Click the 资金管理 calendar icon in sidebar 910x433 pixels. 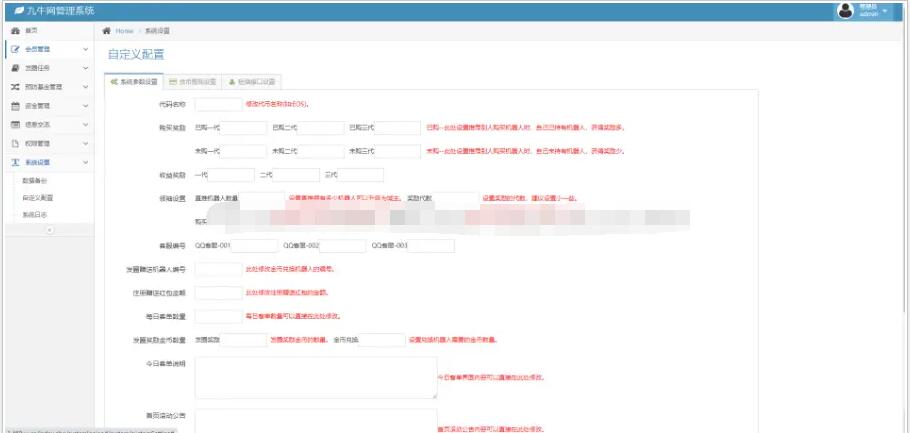pos(15,105)
